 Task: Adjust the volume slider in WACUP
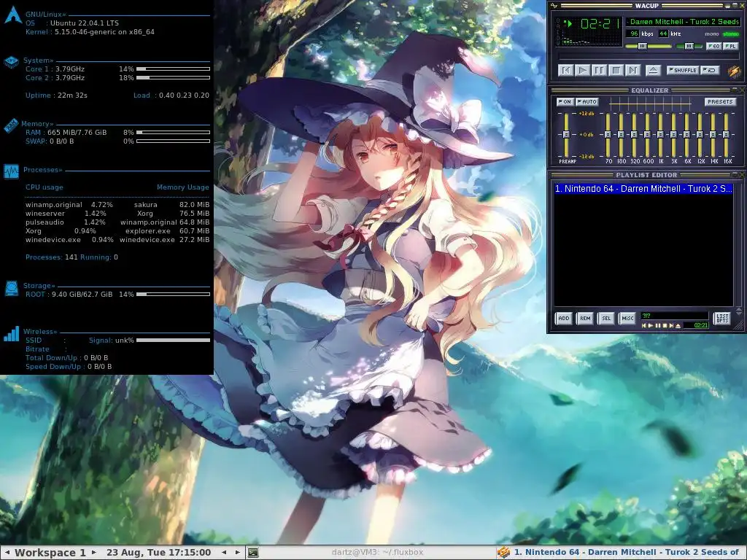point(648,46)
